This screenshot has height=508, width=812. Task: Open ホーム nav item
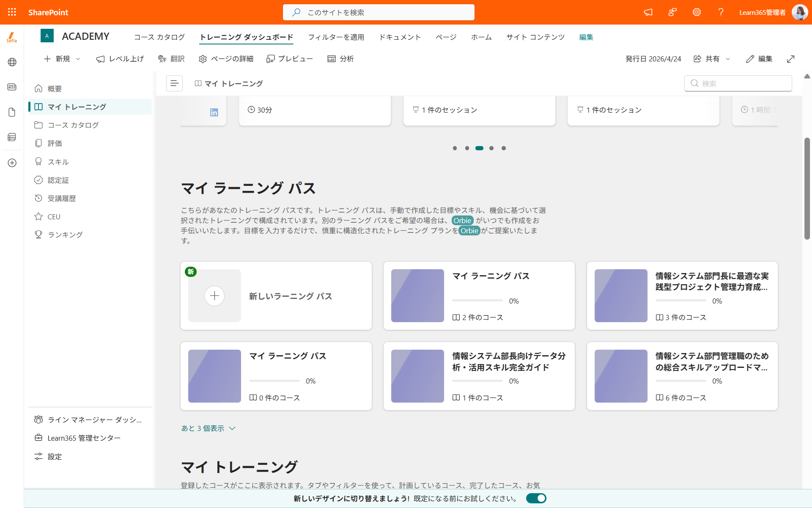[x=482, y=37]
